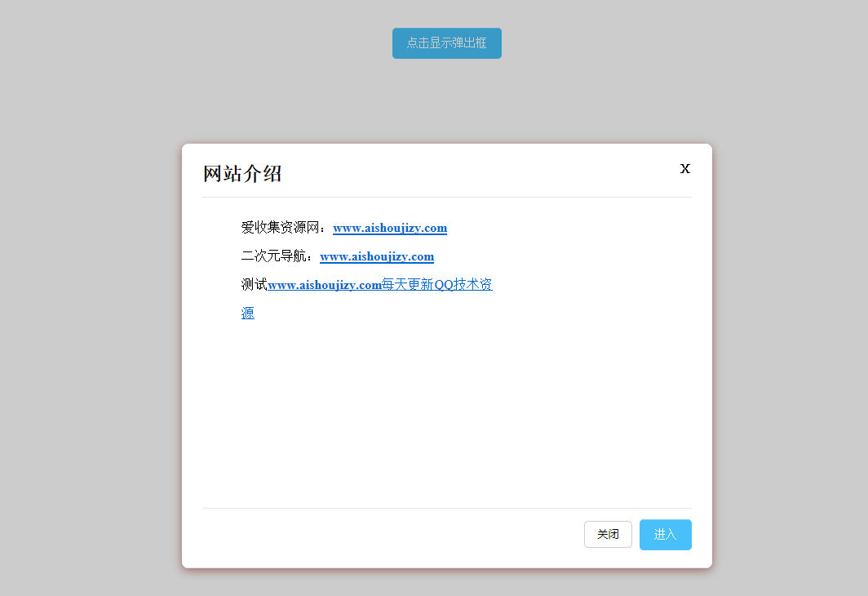Click the wrapped 源 link text
Screen dimensions: 868x596
(x=247, y=313)
